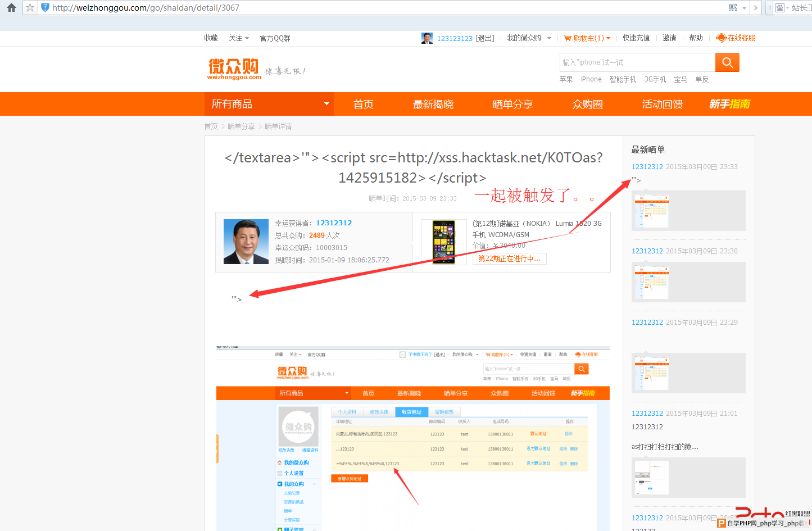Expand 关注 dropdown in top bar
The width and height of the screenshot is (812, 531).
239,38
